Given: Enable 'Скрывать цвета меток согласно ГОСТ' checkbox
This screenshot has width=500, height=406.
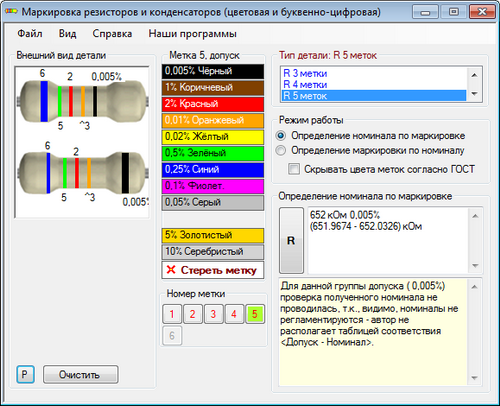Looking at the screenshot, I should tap(294, 169).
